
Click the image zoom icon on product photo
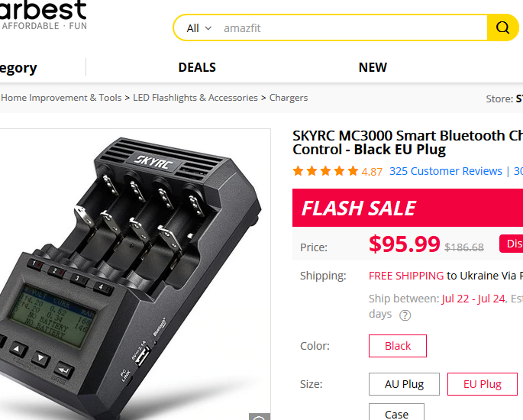[x=260, y=417]
